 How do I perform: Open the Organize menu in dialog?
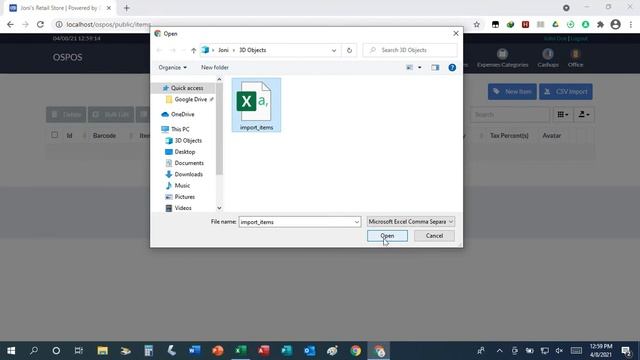click(x=172, y=67)
